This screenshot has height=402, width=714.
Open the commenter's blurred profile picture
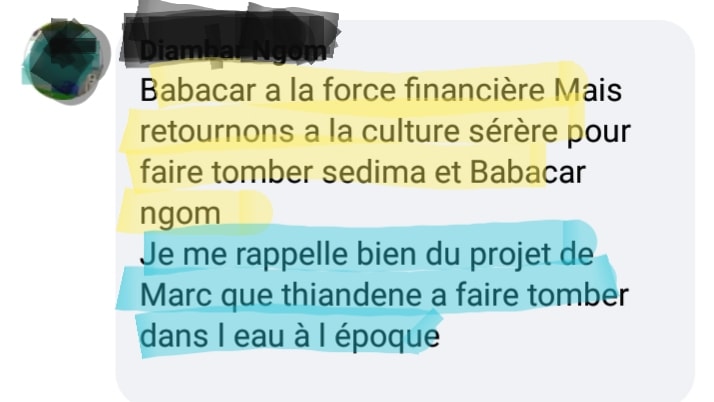click(x=66, y=61)
